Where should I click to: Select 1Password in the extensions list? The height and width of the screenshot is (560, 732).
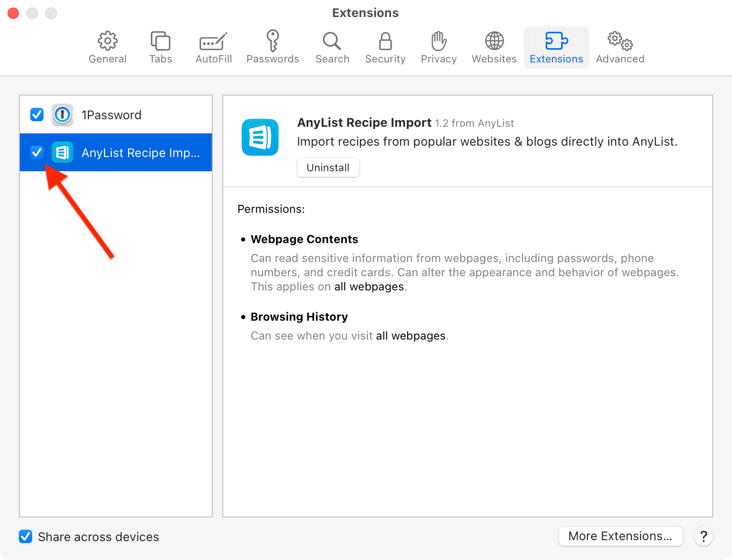click(111, 115)
